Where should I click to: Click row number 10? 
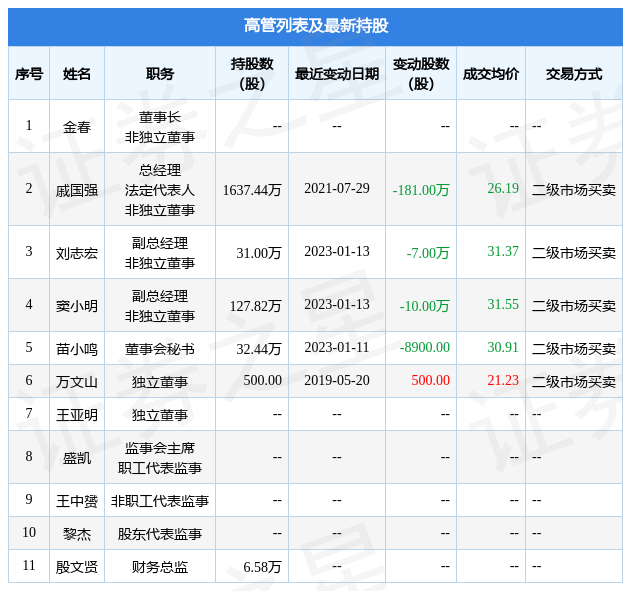29,533
